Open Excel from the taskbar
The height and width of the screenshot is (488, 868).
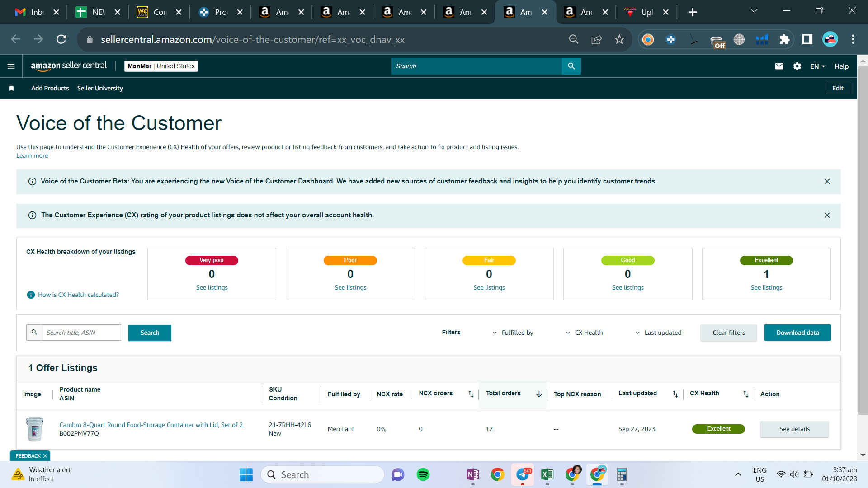[547, 474]
